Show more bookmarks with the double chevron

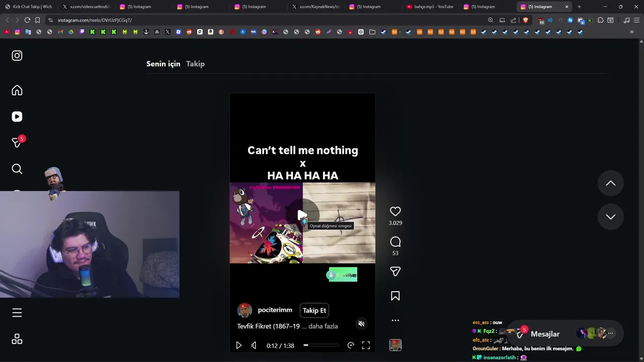pos(632,32)
